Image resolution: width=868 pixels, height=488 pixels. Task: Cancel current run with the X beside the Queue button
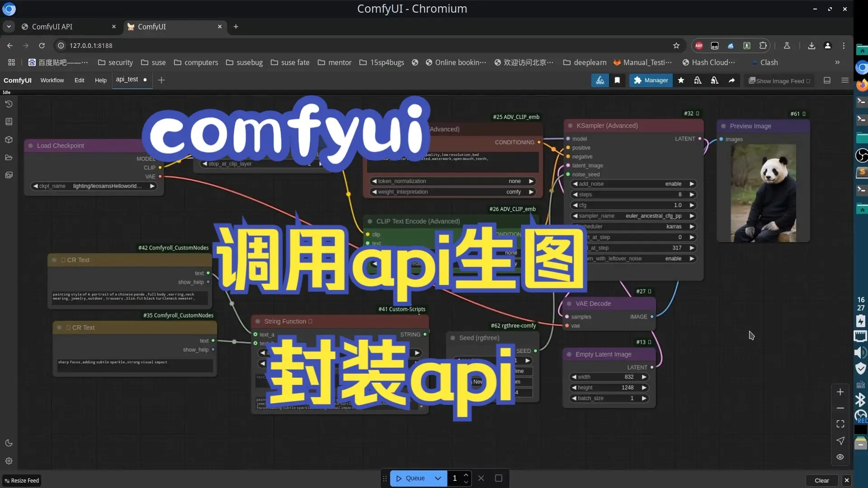tap(481, 478)
